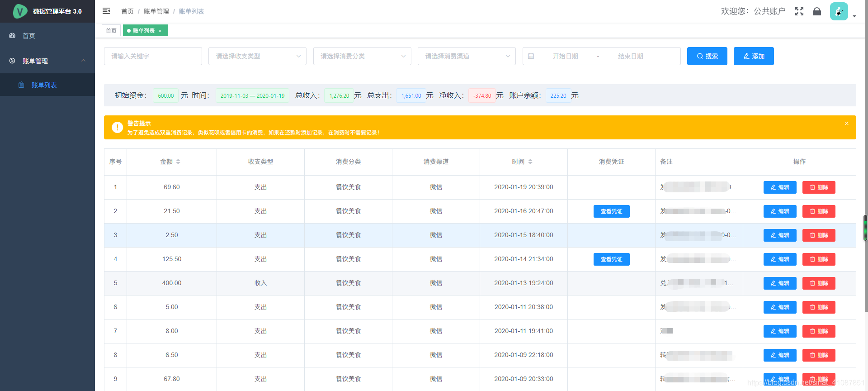Click the calendar icon in date range

[x=531, y=56]
